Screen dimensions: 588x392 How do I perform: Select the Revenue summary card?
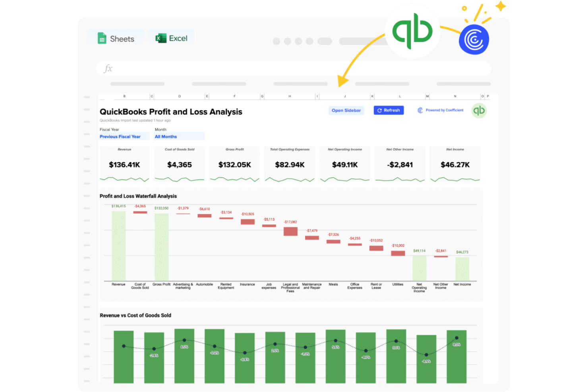[x=124, y=164]
